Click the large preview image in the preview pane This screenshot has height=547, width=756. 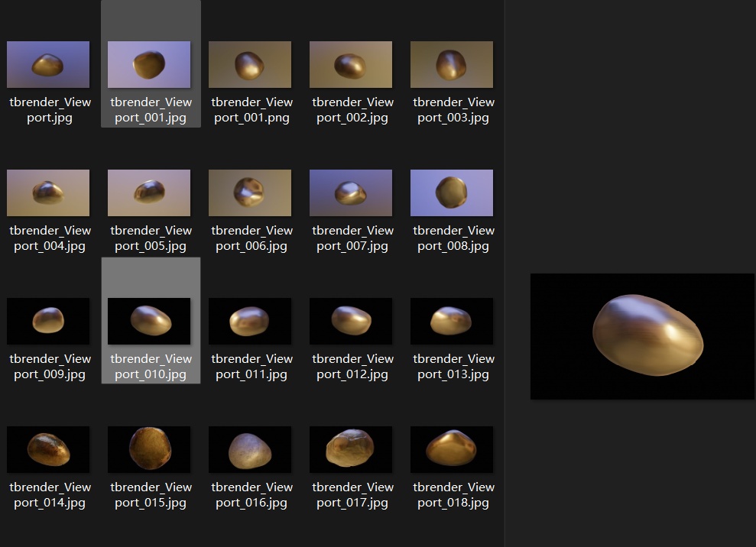tap(642, 336)
